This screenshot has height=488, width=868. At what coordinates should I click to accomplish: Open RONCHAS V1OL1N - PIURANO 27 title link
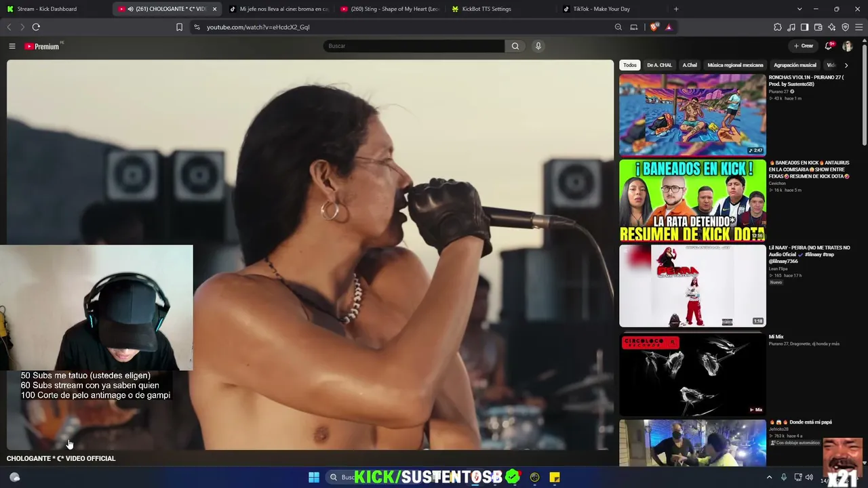click(807, 81)
